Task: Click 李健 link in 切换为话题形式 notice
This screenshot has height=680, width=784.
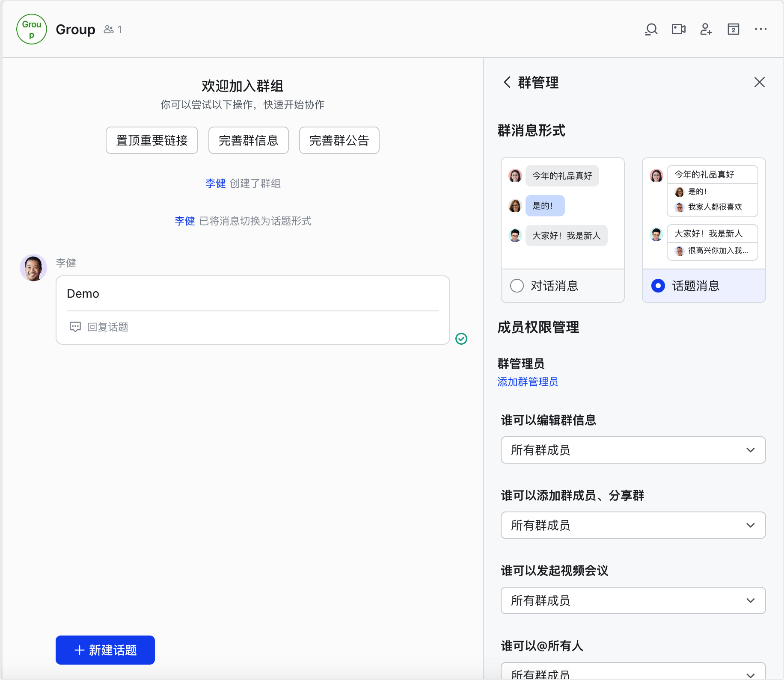Action: point(185,221)
